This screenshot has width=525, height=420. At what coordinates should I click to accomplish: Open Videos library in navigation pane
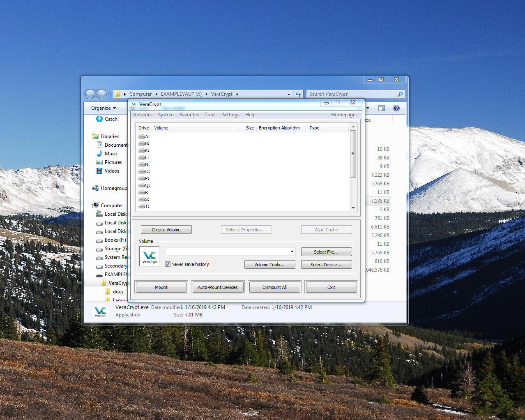point(108,171)
